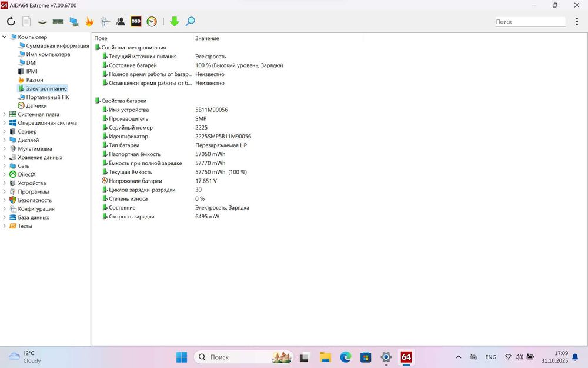The width and height of the screenshot is (588, 368).
Task: Click the user silhouette toolbar icon
Action: tap(121, 21)
